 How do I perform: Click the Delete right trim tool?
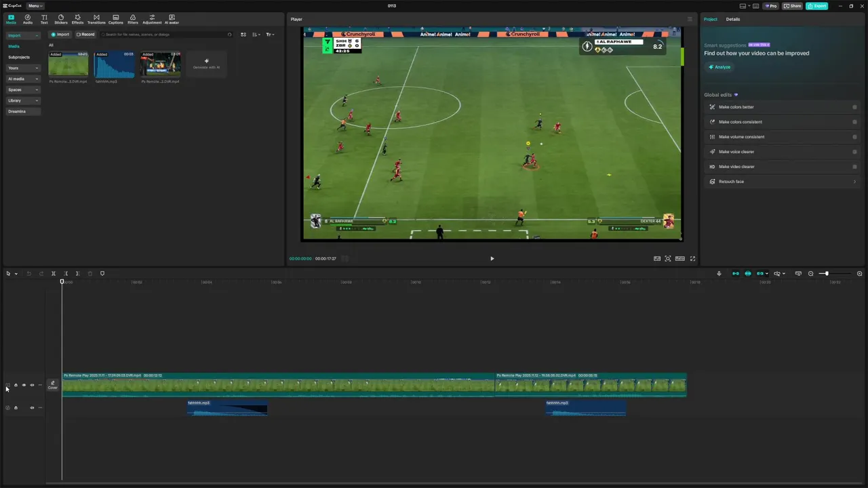77,274
